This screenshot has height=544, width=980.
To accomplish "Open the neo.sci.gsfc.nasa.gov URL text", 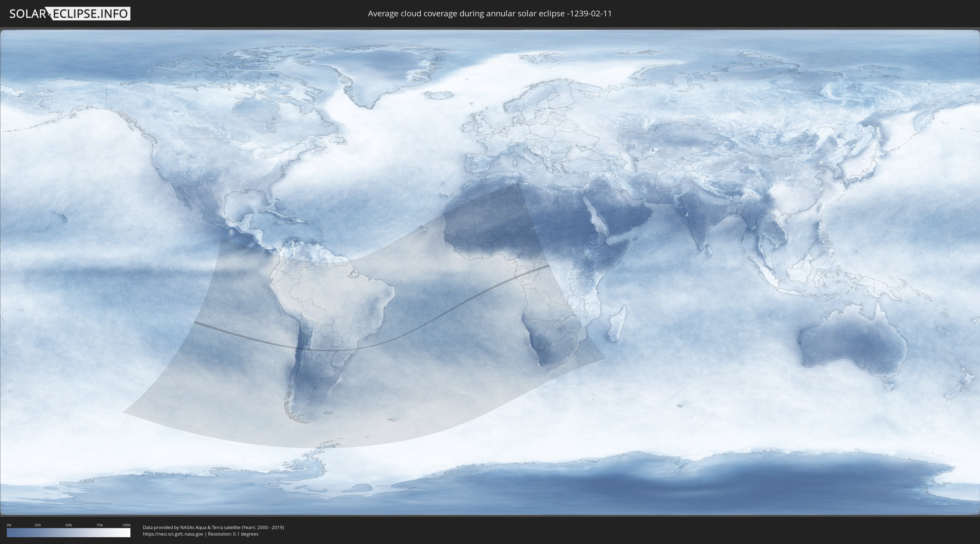I will [x=173, y=534].
